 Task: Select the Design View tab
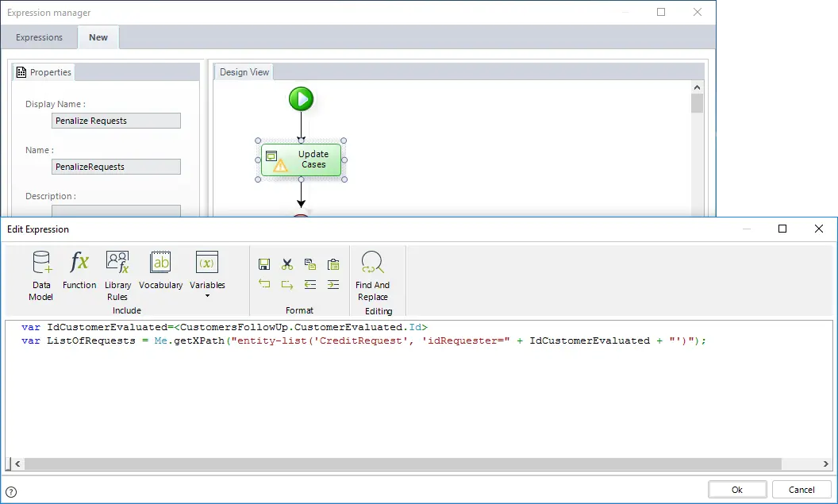pos(244,72)
